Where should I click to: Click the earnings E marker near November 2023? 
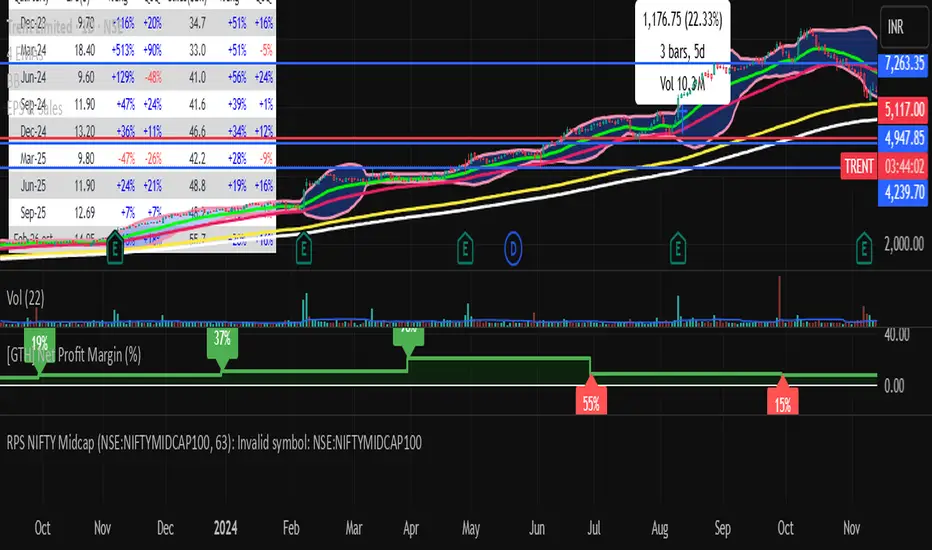click(115, 249)
